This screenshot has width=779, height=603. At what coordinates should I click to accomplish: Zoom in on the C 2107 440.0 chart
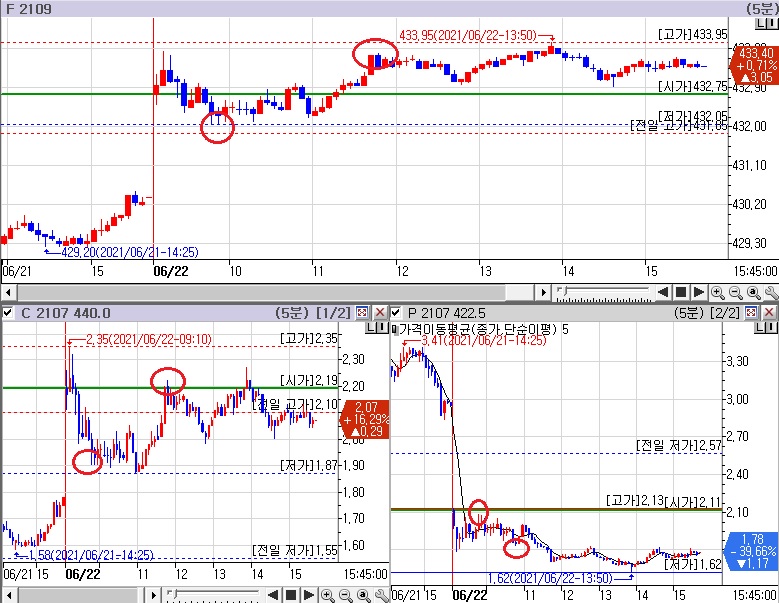[x=327, y=595]
